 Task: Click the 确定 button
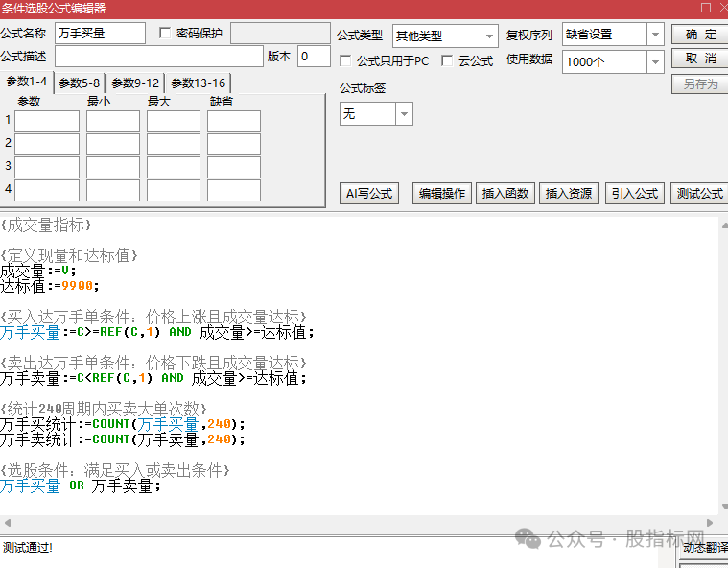click(x=700, y=35)
